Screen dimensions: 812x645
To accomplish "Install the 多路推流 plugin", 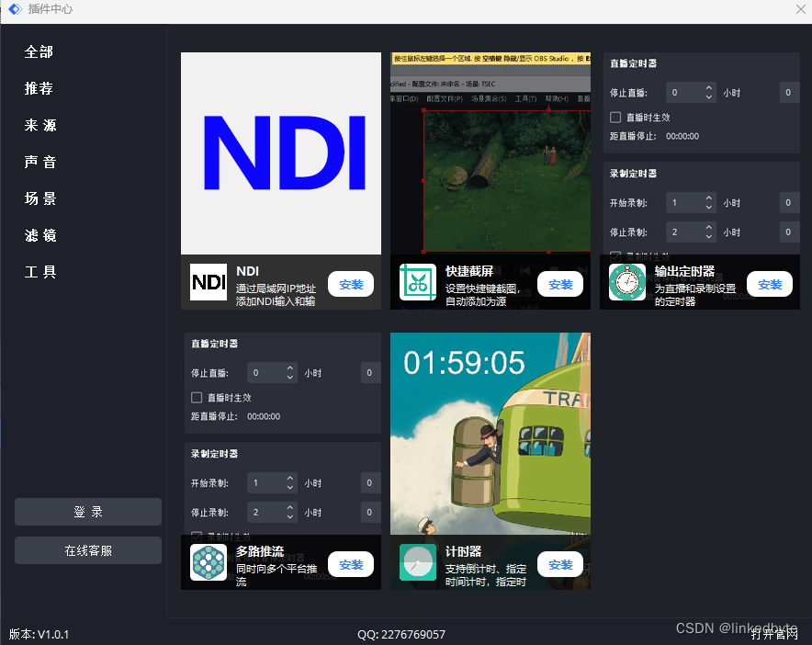I will (x=351, y=565).
